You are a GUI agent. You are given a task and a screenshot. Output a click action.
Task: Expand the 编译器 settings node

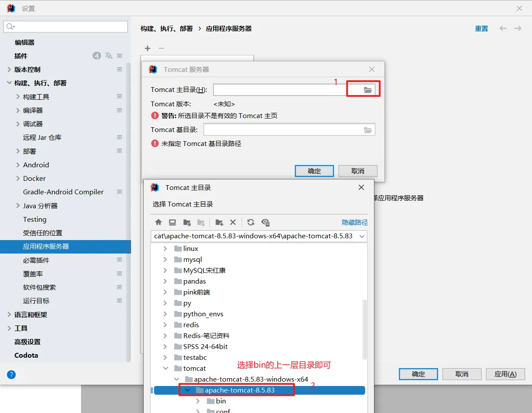[18, 110]
